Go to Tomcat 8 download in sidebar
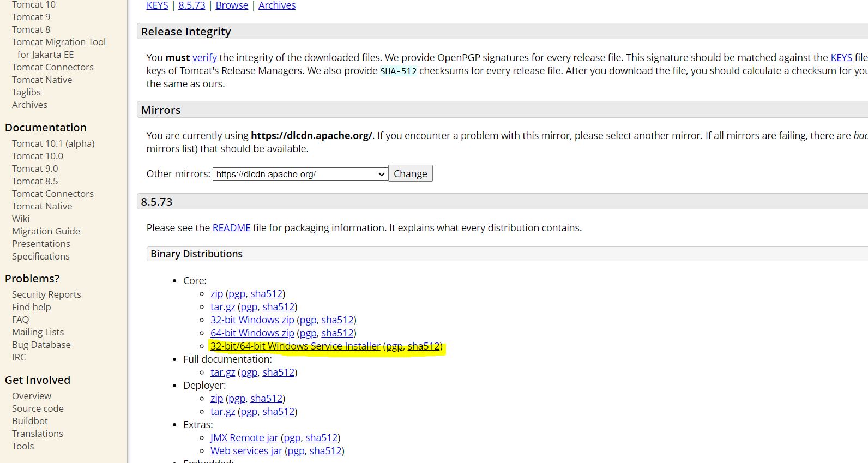Image resolution: width=868 pixels, height=463 pixels. coord(31,29)
